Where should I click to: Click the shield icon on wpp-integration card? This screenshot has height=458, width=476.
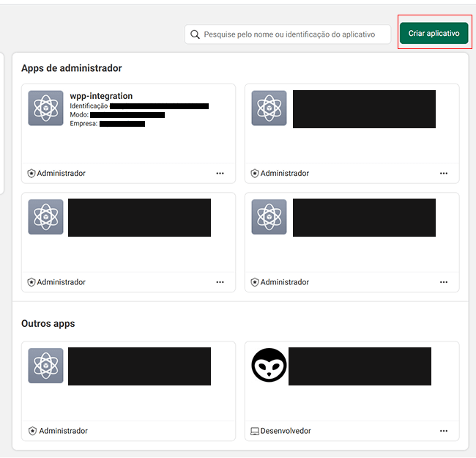(x=31, y=174)
